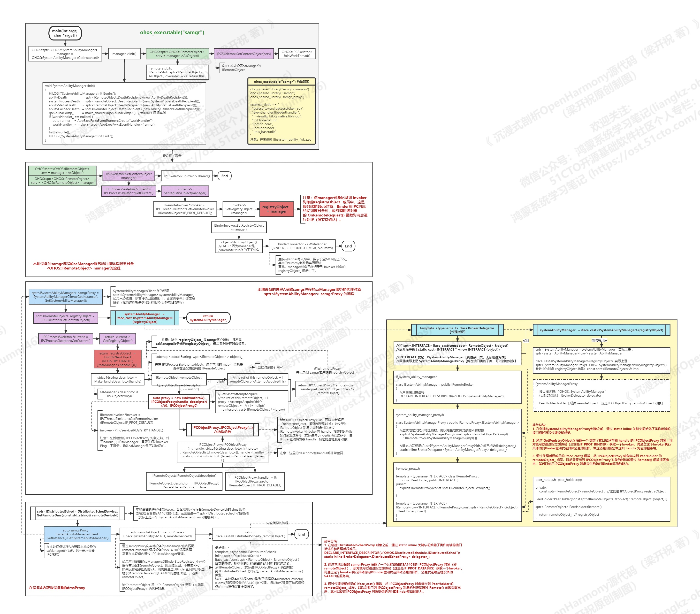This screenshot has width=700, height=614.
Task: Click the red registryObject_ = manager node
Action: click(276, 209)
